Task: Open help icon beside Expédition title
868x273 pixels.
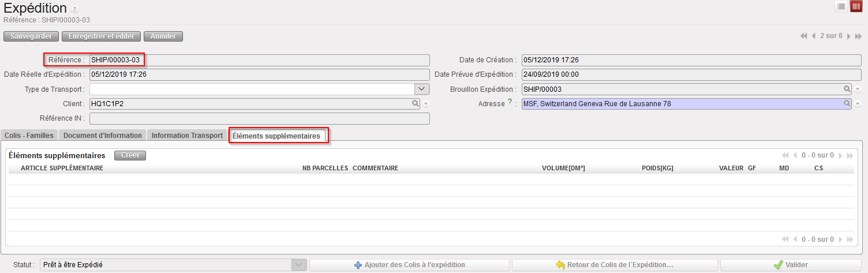Action: tap(75, 9)
